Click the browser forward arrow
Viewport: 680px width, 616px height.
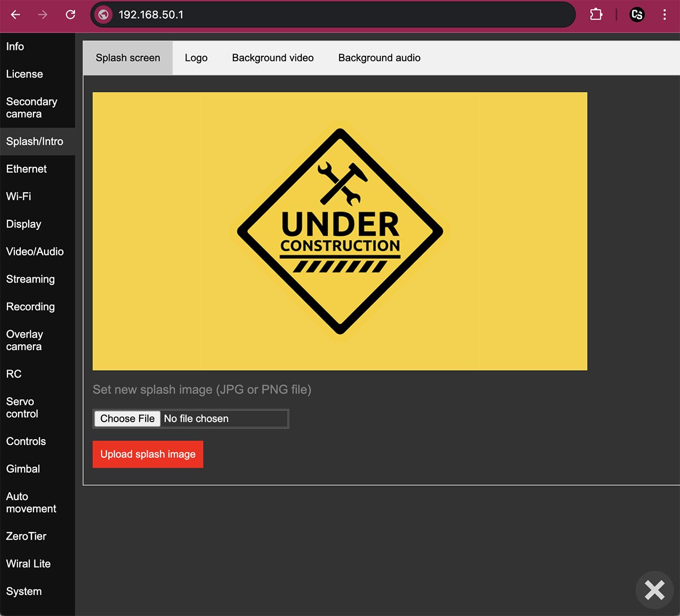coord(43,15)
